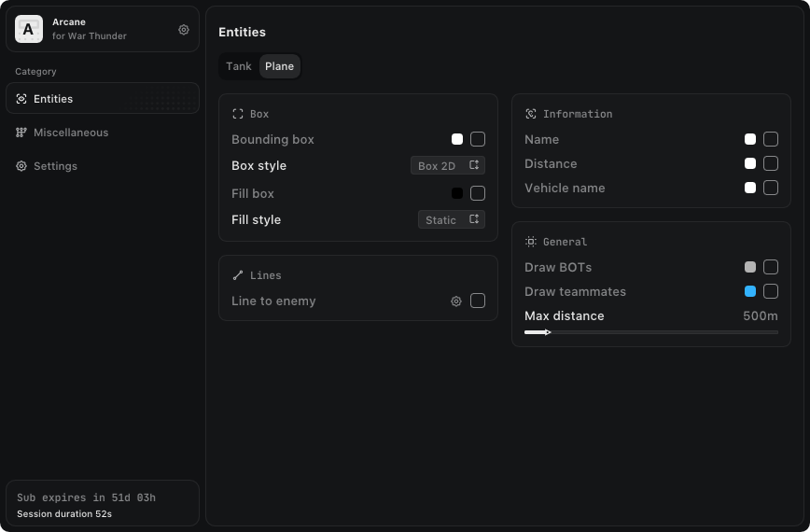This screenshot has height=532, width=810.
Task: Click the Information section header icon
Action: pos(531,114)
